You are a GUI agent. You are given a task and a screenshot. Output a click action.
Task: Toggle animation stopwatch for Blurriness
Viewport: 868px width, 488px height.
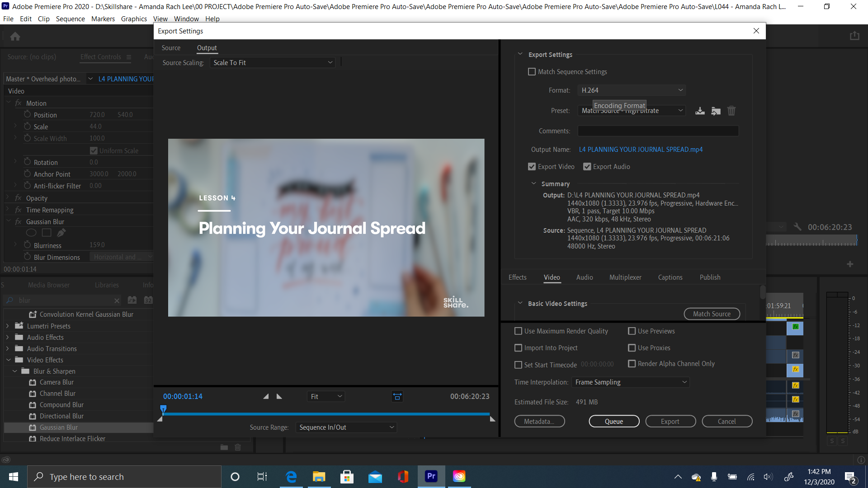(26, 245)
